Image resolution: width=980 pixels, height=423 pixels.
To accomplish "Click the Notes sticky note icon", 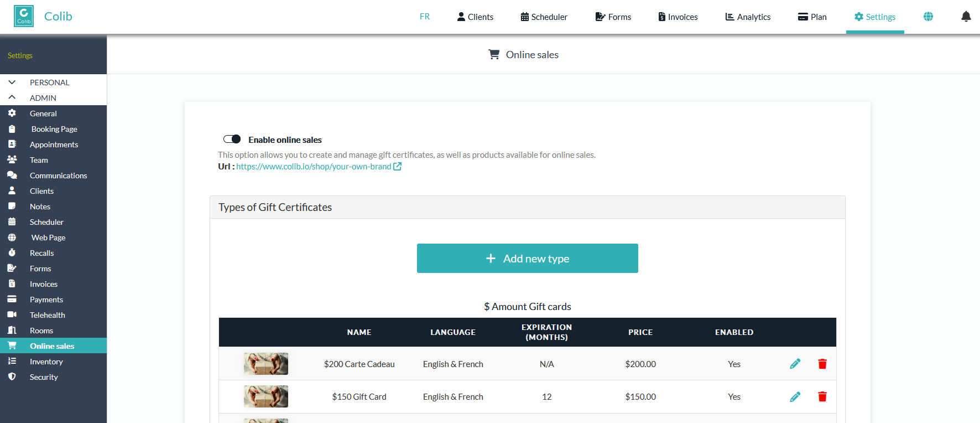I will point(12,206).
